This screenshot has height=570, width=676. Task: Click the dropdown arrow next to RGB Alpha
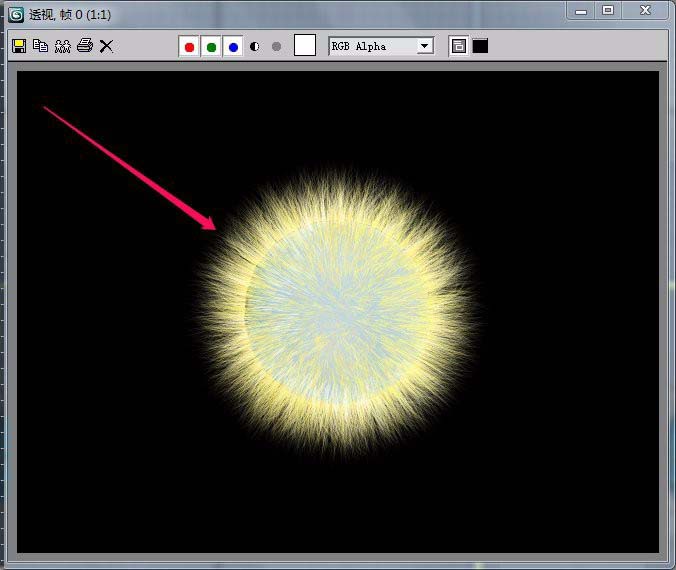coord(425,46)
